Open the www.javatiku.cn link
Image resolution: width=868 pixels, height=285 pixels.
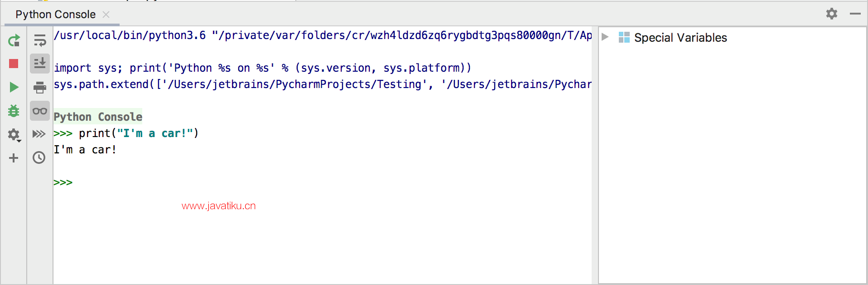tap(219, 206)
